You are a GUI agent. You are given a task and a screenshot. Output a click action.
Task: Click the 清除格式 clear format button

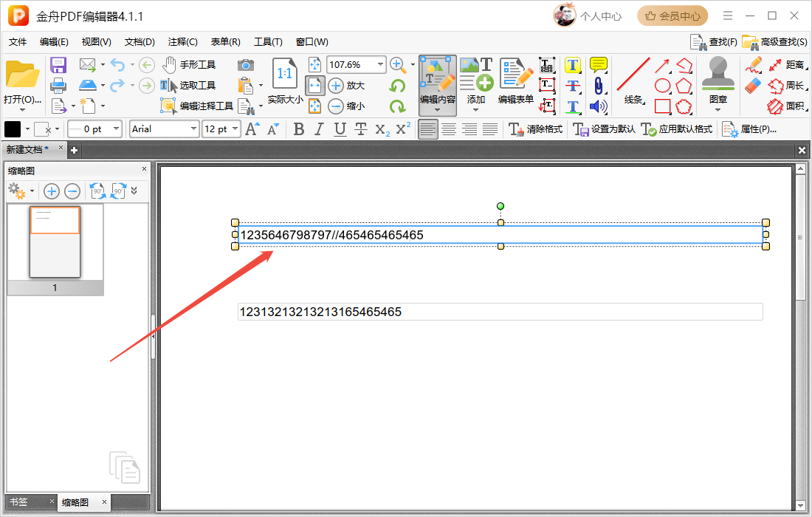click(536, 129)
